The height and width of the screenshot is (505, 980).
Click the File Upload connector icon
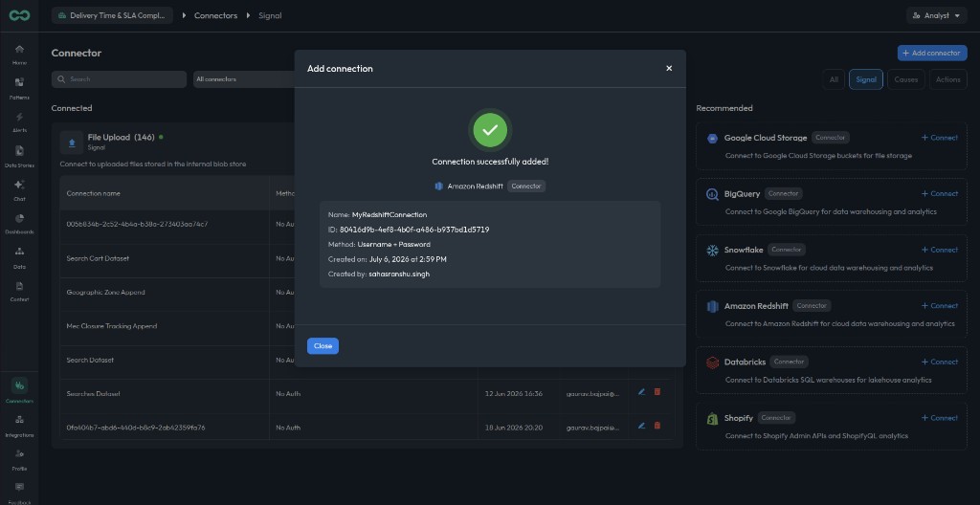click(x=72, y=142)
